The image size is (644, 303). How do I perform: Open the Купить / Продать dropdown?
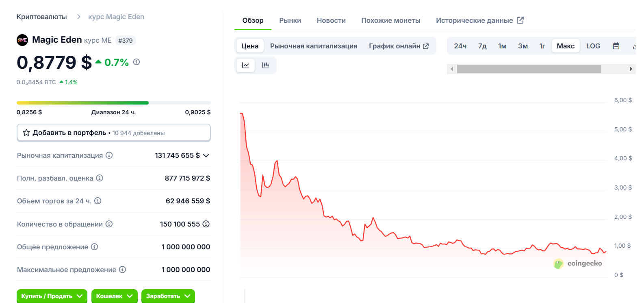coord(52,296)
